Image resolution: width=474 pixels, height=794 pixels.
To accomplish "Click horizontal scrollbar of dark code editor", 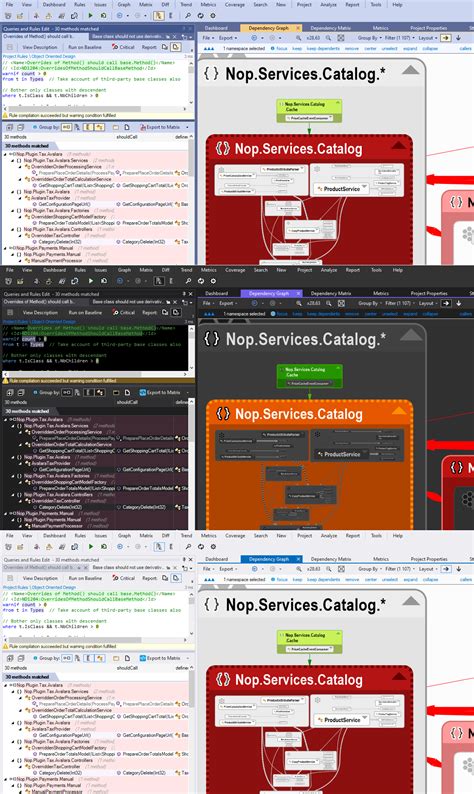I will (x=96, y=374).
